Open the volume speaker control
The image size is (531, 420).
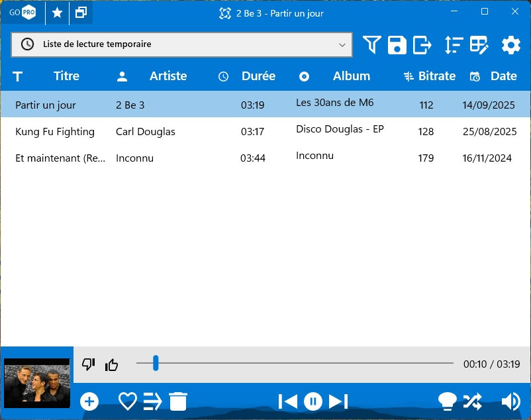coord(510,401)
